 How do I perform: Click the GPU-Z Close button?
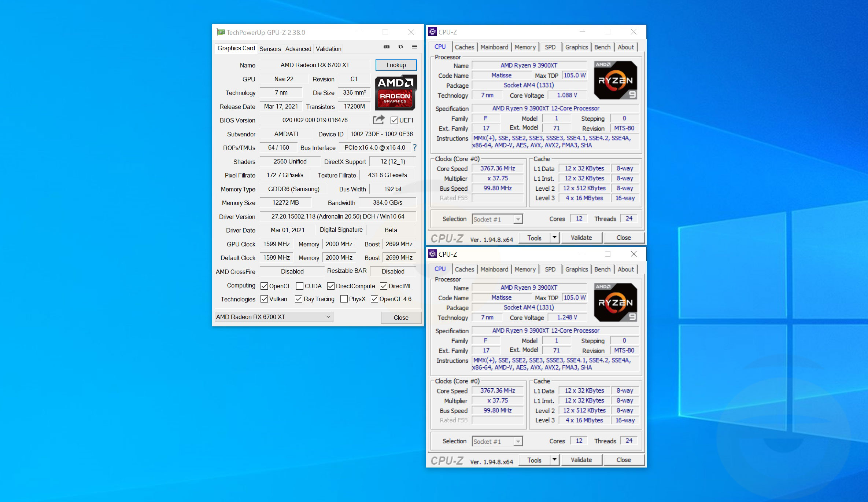pyautogui.click(x=401, y=318)
